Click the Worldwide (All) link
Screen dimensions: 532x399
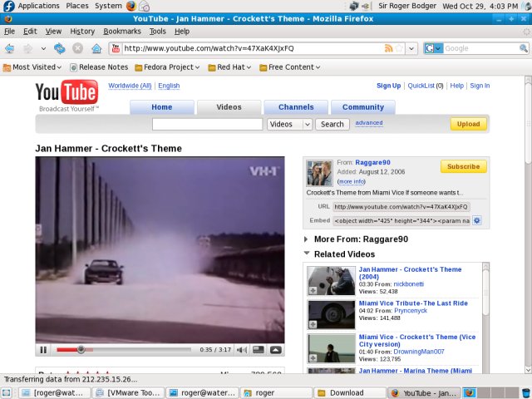[130, 86]
